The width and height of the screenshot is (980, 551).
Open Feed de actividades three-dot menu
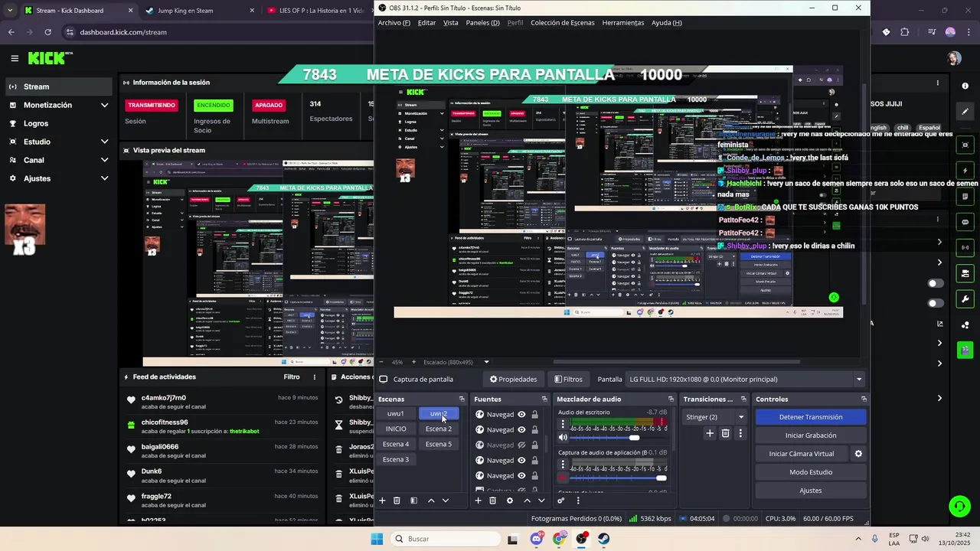pyautogui.click(x=314, y=377)
